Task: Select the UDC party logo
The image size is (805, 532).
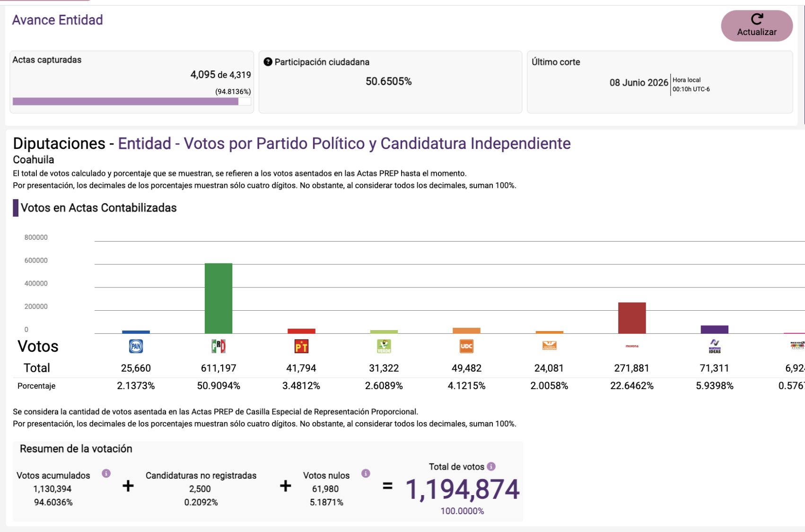Action: [x=466, y=347]
